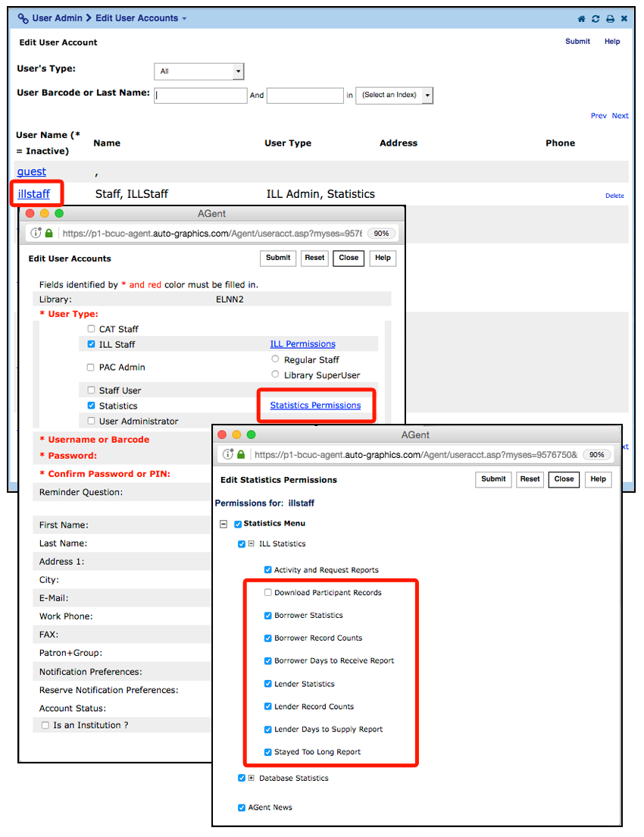Viewport: 644px width, 837px height.
Task: Select the Library SuperUser radio button
Action: (x=276, y=375)
